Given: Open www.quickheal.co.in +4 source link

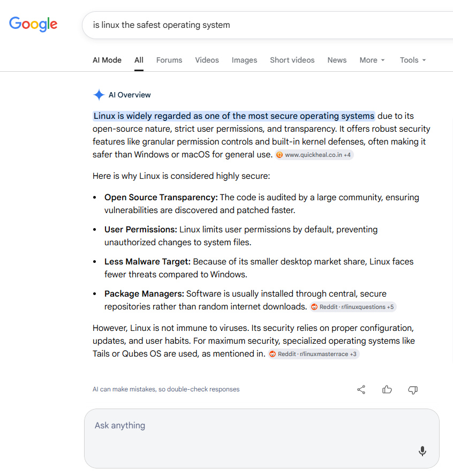Looking at the screenshot, I should click(x=314, y=155).
